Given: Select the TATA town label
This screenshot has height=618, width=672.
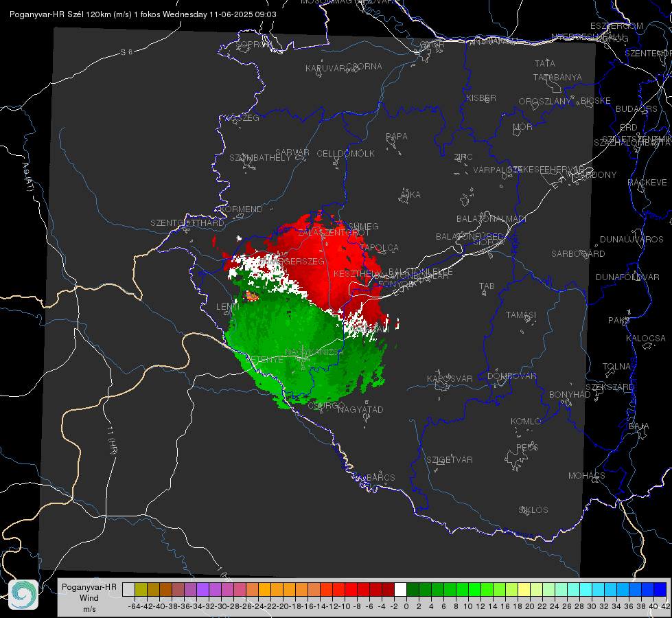Looking at the screenshot, I should [545, 63].
